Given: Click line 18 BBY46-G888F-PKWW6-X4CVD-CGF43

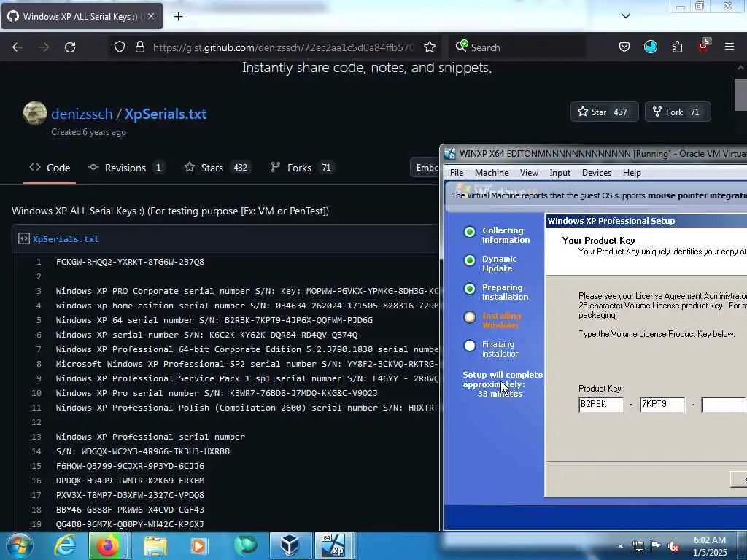Looking at the screenshot, I should tap(130, 510).
